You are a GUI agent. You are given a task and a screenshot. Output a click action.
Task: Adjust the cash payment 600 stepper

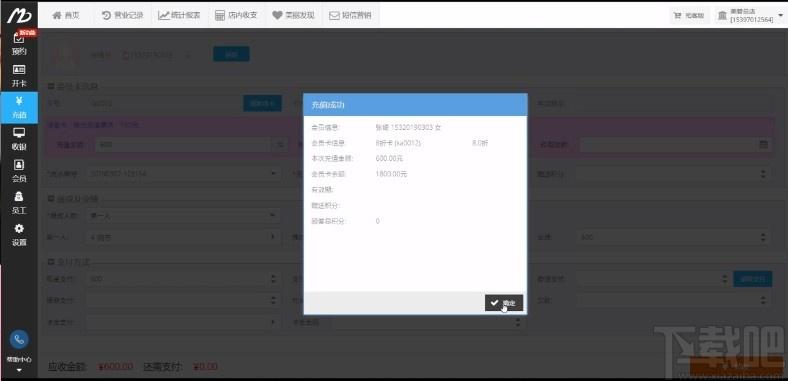point(273,278)
